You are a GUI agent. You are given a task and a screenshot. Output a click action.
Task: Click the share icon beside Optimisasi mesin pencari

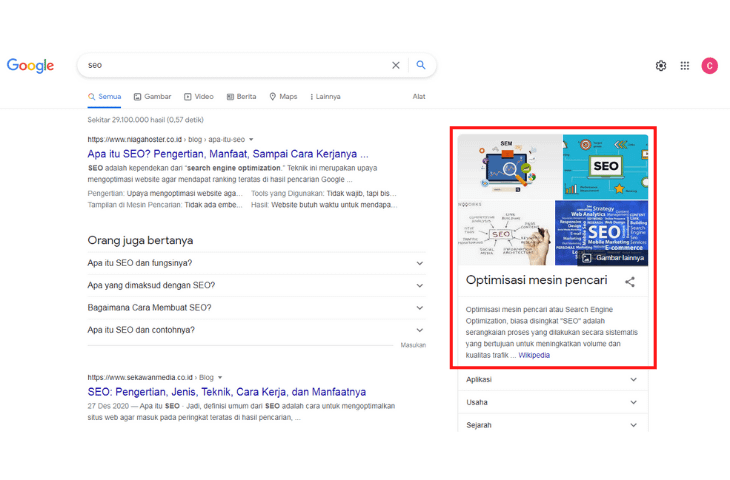(x=630, y=282)
